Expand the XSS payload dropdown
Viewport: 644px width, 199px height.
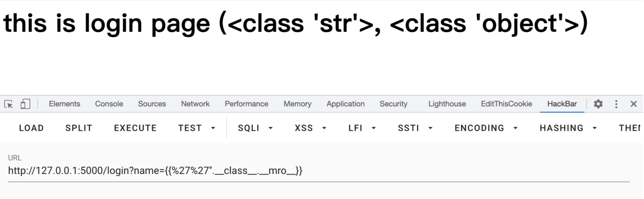[310, 128]
